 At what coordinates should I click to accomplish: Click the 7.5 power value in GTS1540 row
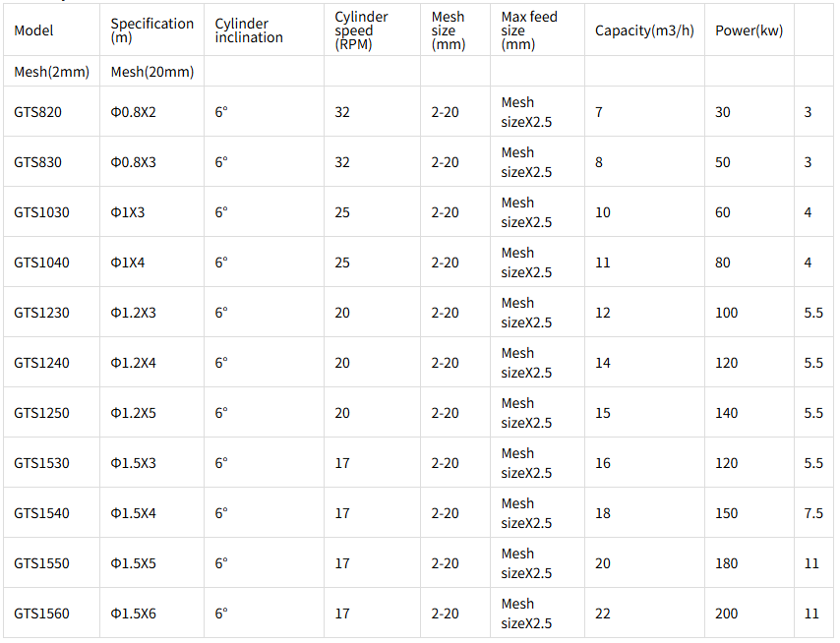click(813, 513)
